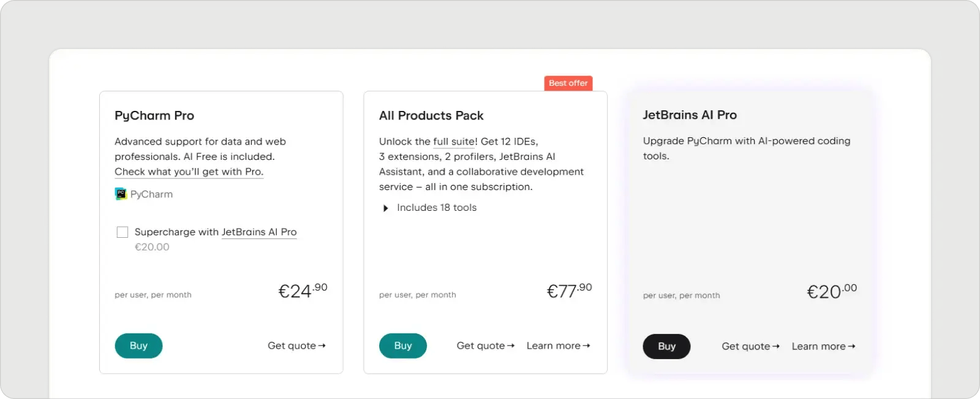Learn more about JetBrains AI Pro
The width and height of the screenshot is (980, 399).
coord(823,346)
